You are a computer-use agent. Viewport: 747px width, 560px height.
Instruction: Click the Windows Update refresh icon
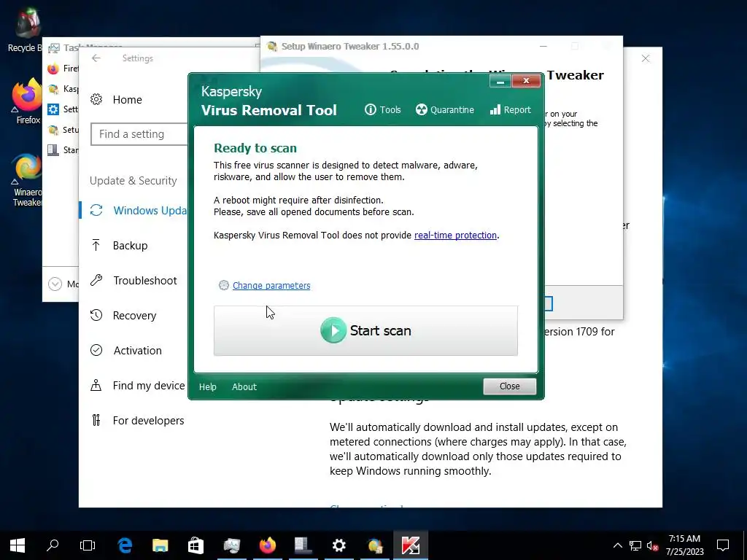96,210
